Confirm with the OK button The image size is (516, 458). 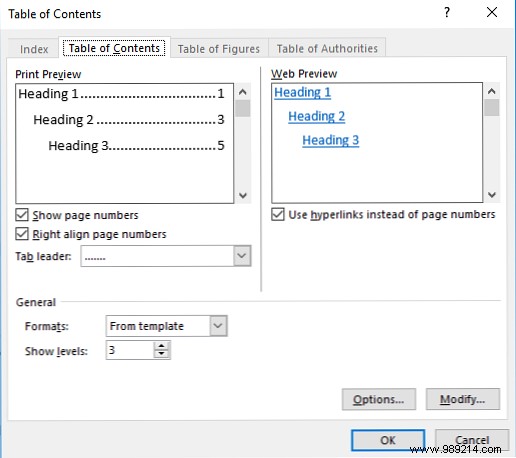coord(388,440)
